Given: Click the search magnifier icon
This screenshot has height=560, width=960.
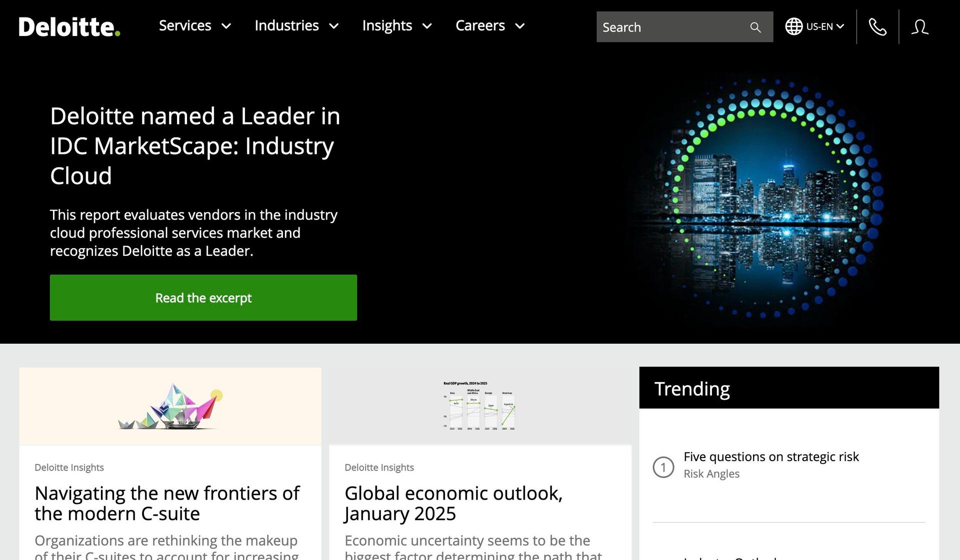Looking at the screenshot, I should click(x=755, y=27).
